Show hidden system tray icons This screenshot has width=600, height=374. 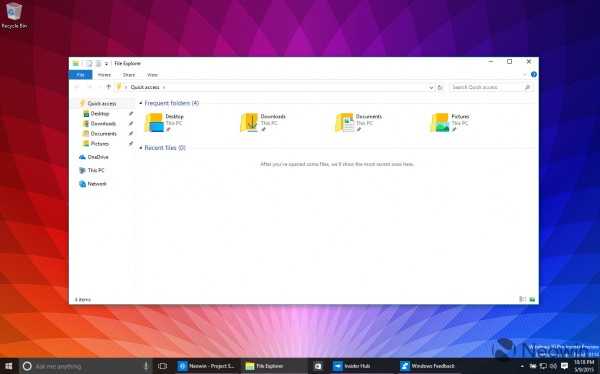tap(523, 366)
